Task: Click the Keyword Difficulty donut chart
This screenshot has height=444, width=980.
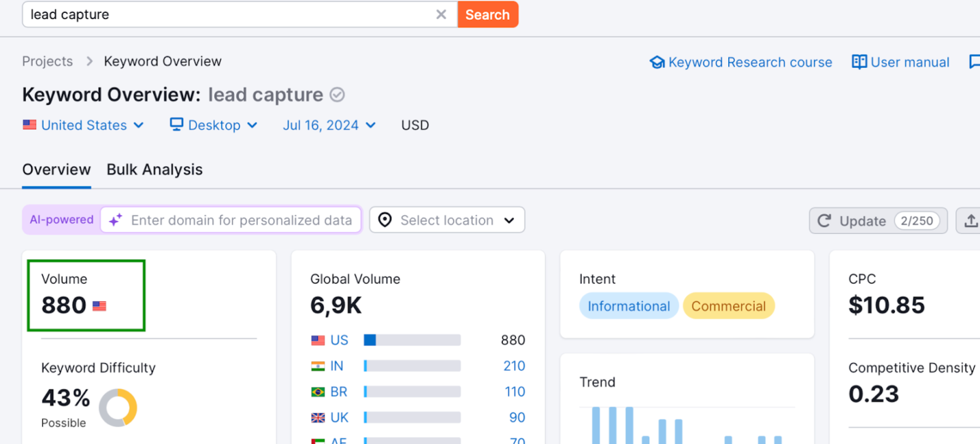Action: click(118, 407)
